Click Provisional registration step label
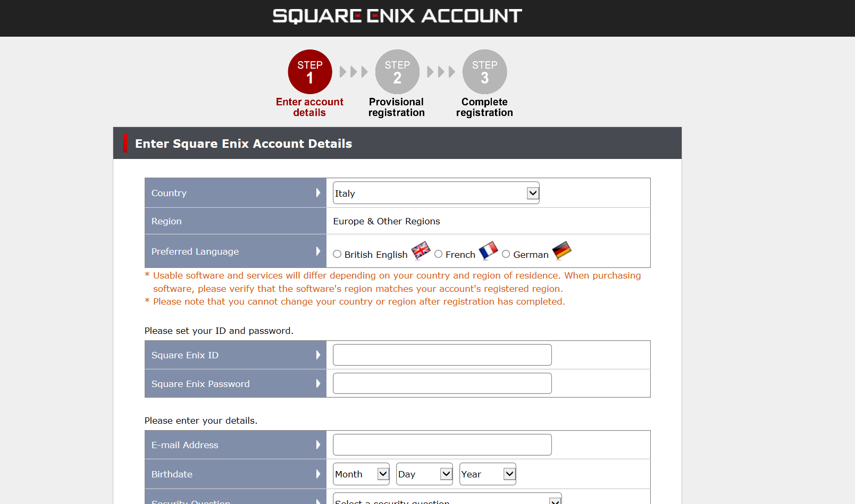Image resolution: width=855 pixels, height=504 pixels. tap(397, 107)
